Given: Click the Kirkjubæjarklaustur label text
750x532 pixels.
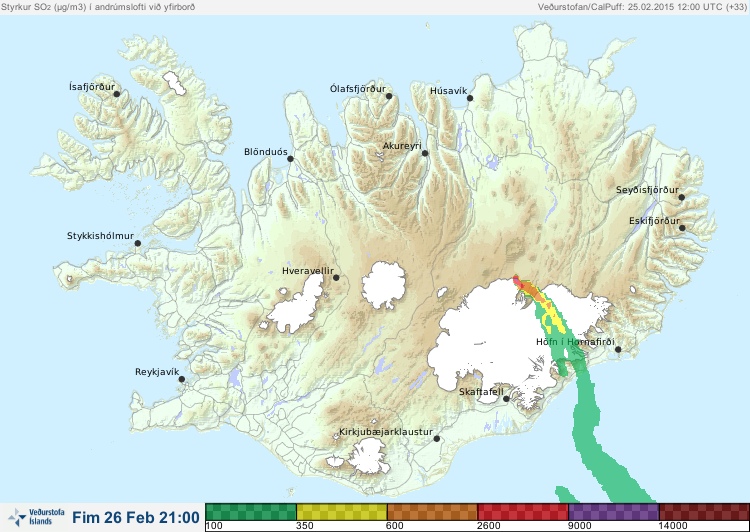Looking at the screenshot, I should (x=386, y=432).
